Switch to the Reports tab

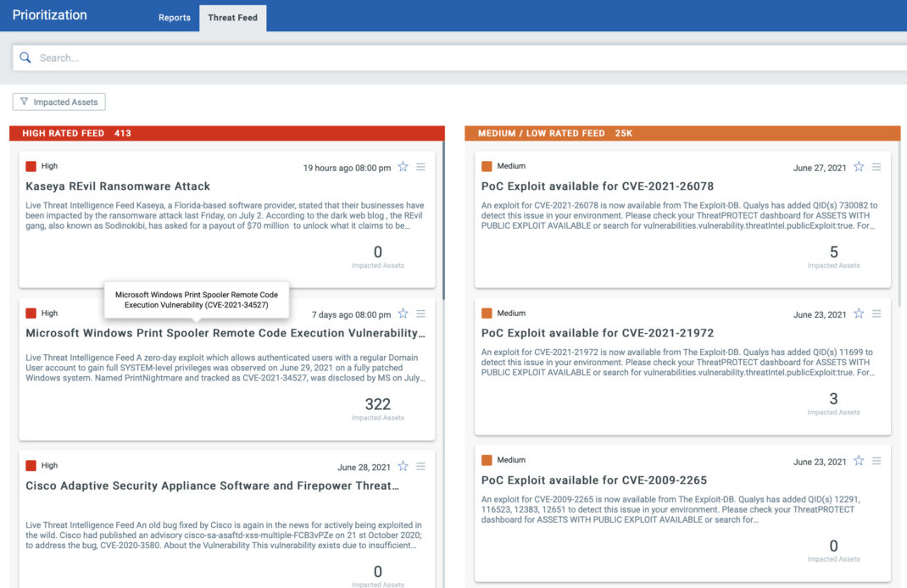(175, 18)
